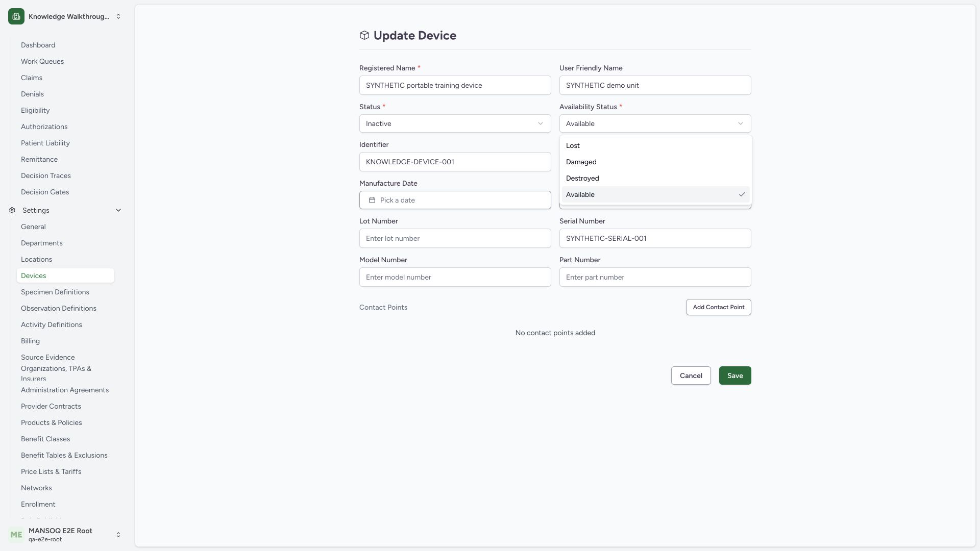Open the user account switcher chevrons
The image size is (980, 551).
[x=118, y=535]
